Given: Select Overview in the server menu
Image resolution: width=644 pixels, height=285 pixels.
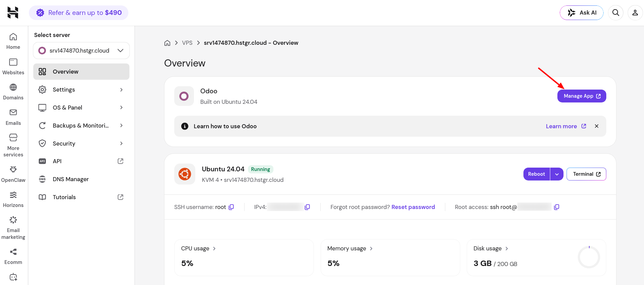Looking at the screenshot, I should pos(81,72).
